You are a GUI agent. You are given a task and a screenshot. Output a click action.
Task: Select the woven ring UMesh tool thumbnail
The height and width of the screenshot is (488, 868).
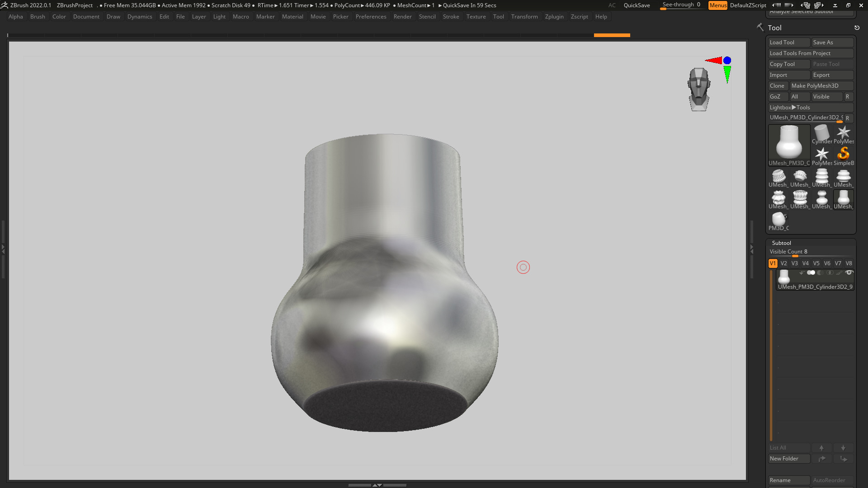(778, 178)
